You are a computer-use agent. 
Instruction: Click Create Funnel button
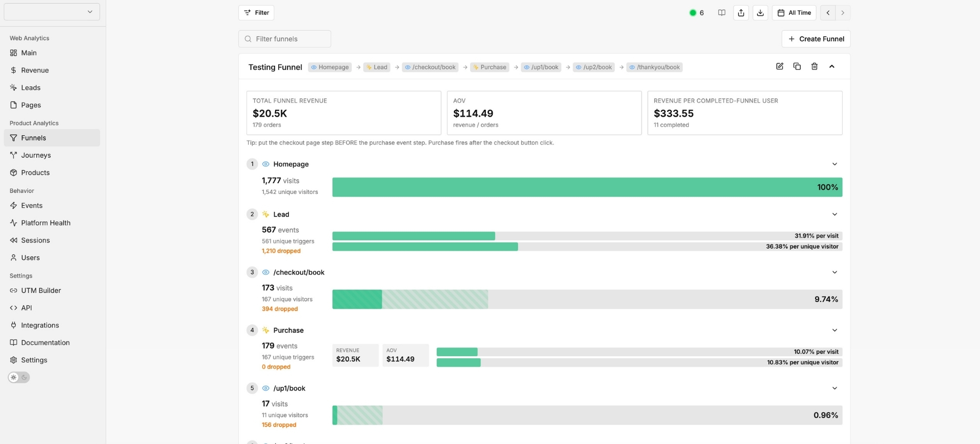[x=816, y=39]
